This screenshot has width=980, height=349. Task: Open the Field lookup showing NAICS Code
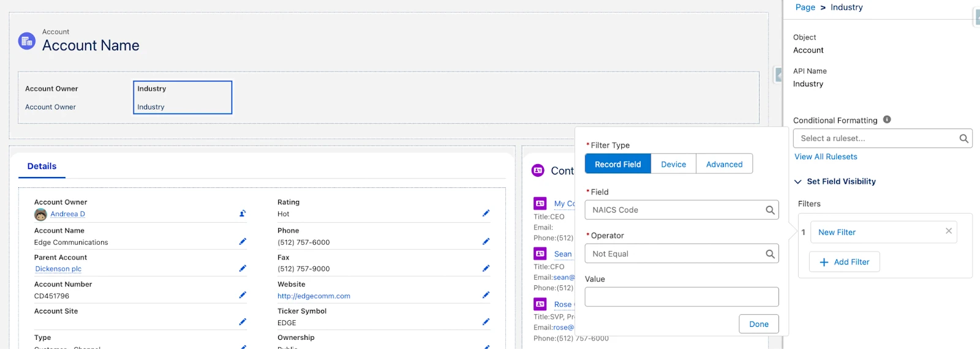[681, 210]
